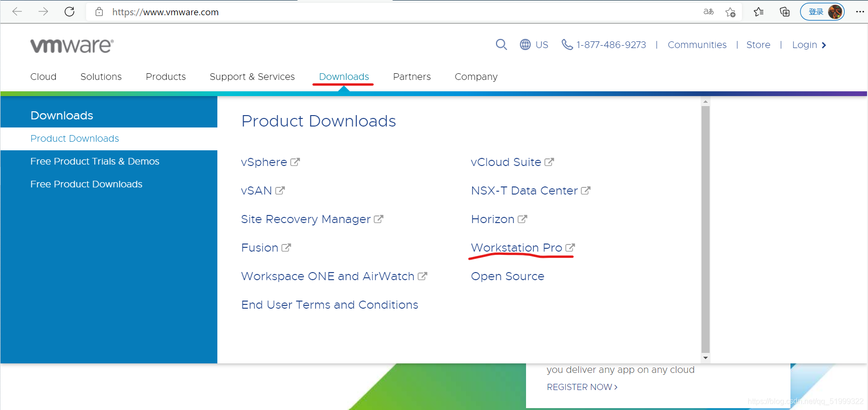Click the profile sign-in avatar button

(x=822, y=12)
